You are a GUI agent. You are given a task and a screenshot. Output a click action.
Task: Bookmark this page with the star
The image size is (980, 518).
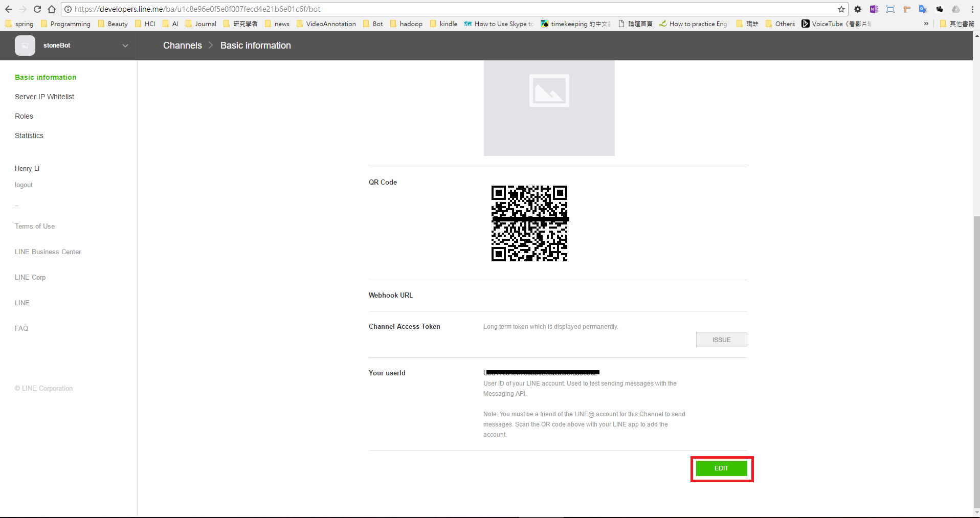(x=841, y=9)
